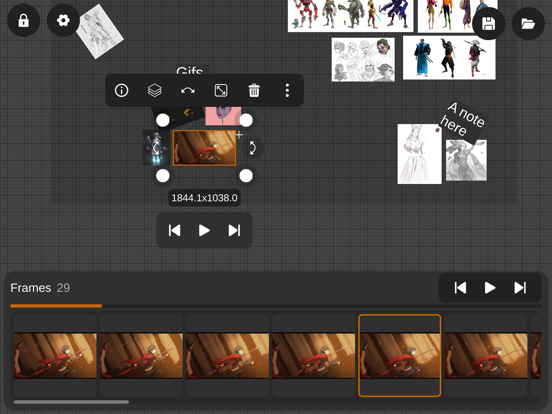Click the frames strip horizontal scrollbar

71,402
